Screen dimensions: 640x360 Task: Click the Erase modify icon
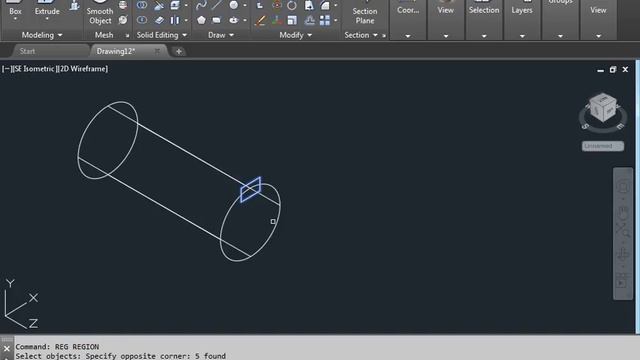click(x=260, y=20)
